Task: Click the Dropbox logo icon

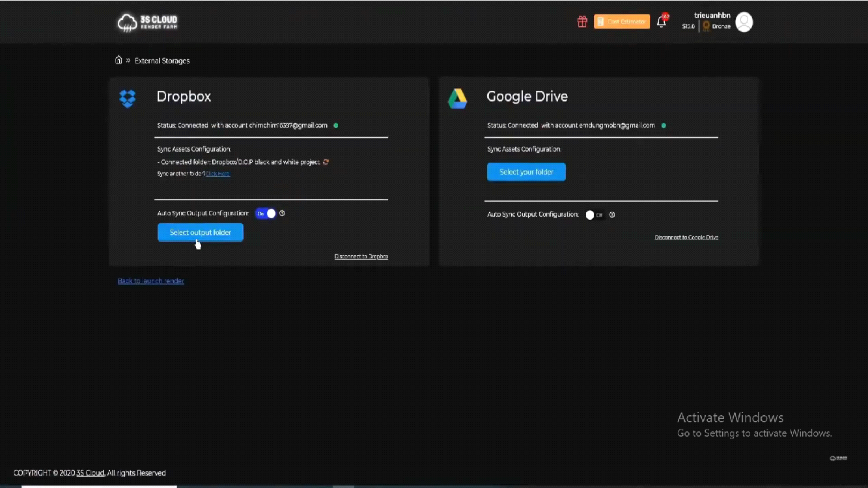Action: [128, 98]
